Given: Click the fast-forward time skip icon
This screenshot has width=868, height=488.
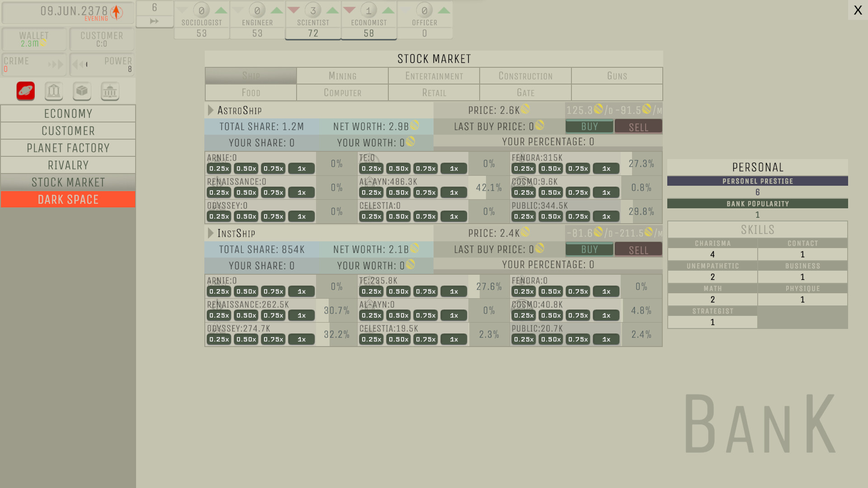Looking at the screenshot, I should tap(154, 21).
